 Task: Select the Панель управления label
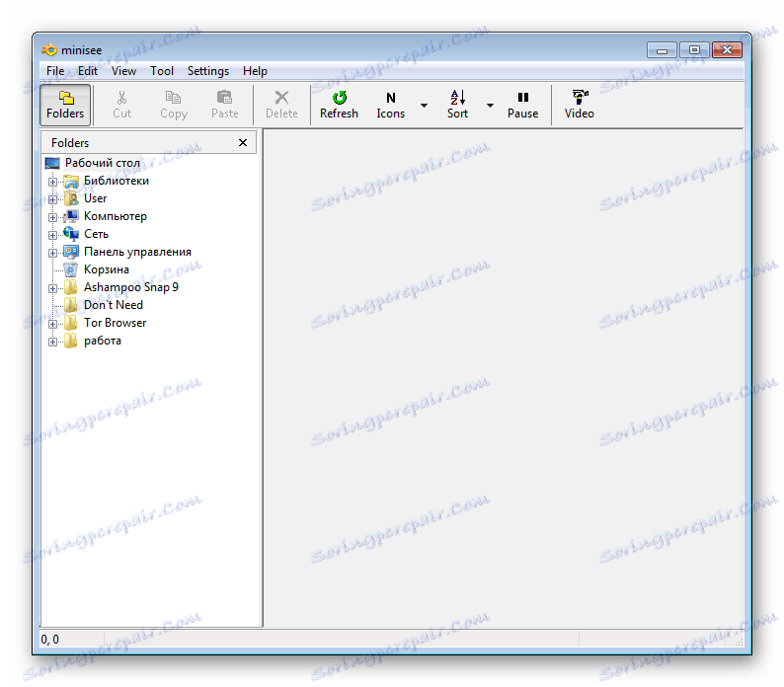pos(137,252)
